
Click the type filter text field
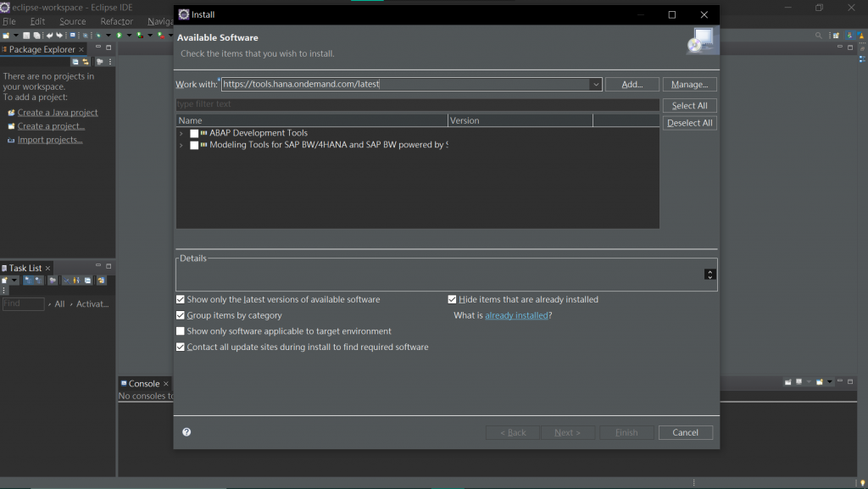(417, 104)
